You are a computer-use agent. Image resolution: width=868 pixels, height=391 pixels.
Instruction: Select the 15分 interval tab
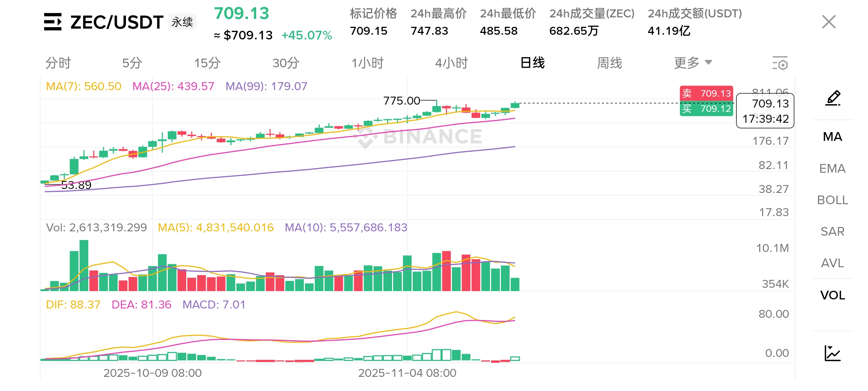tap(207, 63)
